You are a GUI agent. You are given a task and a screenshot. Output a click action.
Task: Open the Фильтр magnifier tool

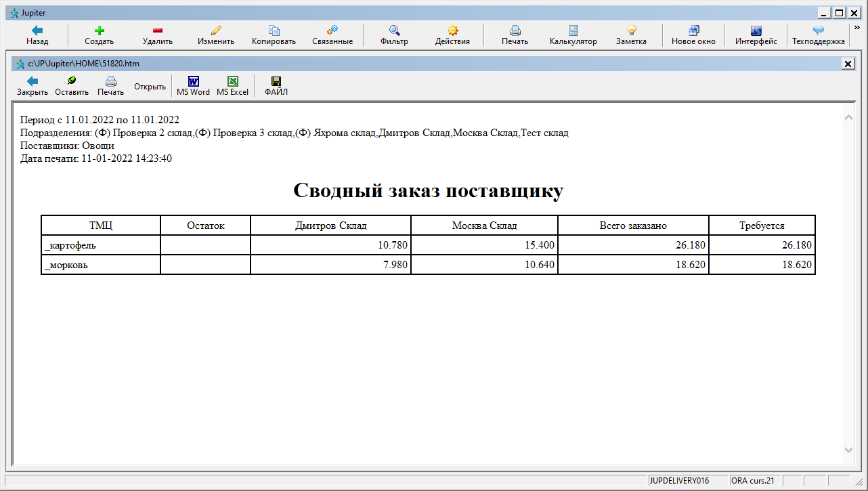(x=394, y=35)
